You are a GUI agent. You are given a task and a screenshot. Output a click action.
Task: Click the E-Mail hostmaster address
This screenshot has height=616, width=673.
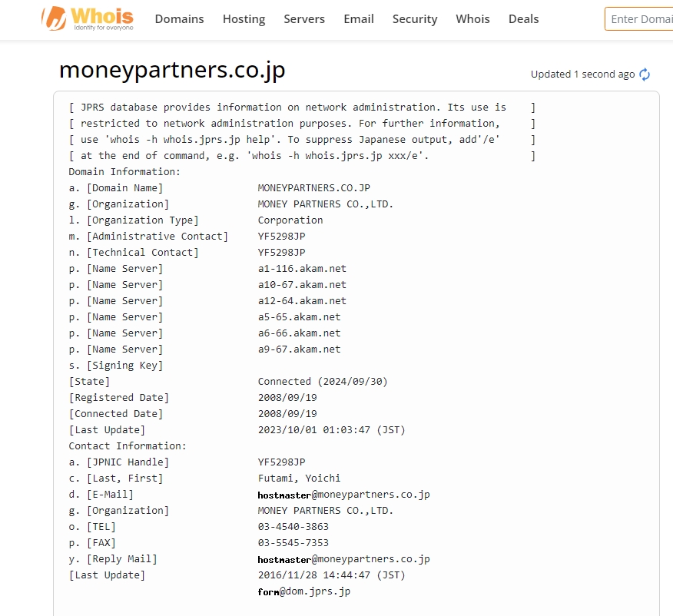(343, 495)
